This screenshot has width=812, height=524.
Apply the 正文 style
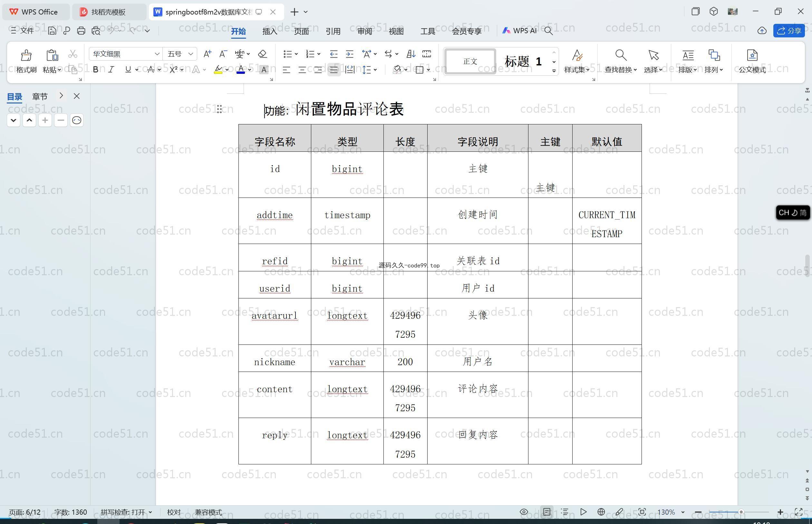point(470,61)
